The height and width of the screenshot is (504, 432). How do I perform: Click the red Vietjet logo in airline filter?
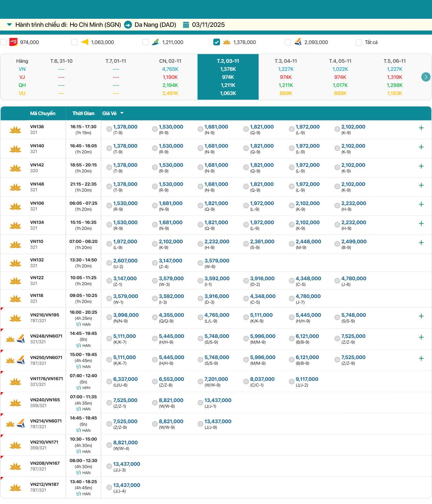coord(13,42)
